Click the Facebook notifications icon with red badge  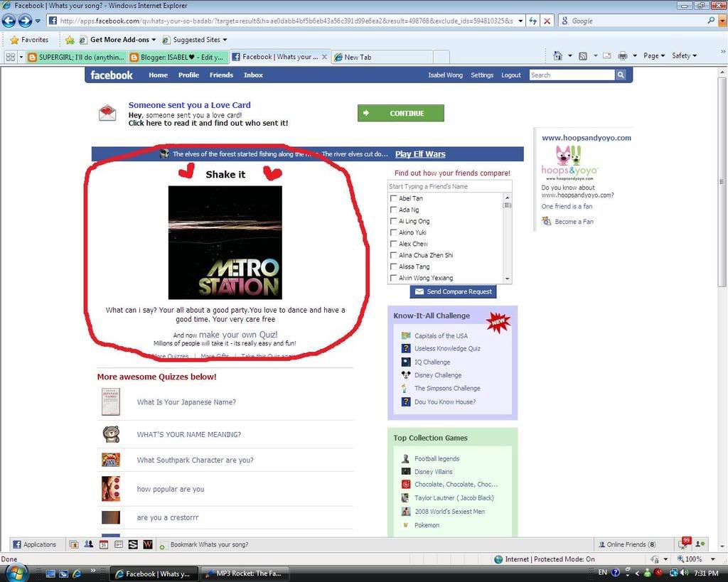click(685, 544)
